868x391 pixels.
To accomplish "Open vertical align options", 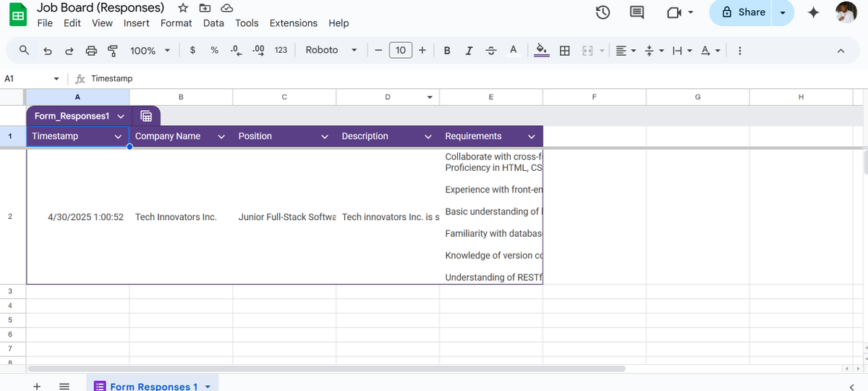I will coord(654,50).
